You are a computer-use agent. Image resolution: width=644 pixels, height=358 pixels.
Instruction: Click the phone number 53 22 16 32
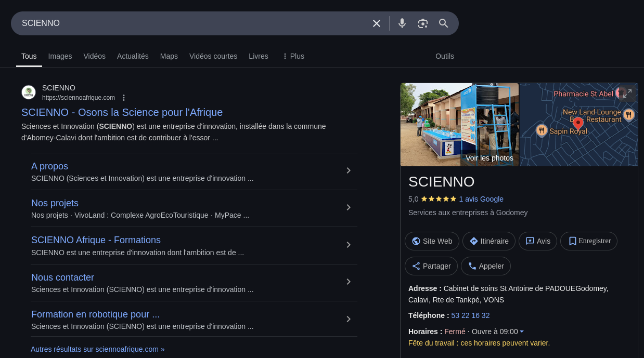point(470,315)
